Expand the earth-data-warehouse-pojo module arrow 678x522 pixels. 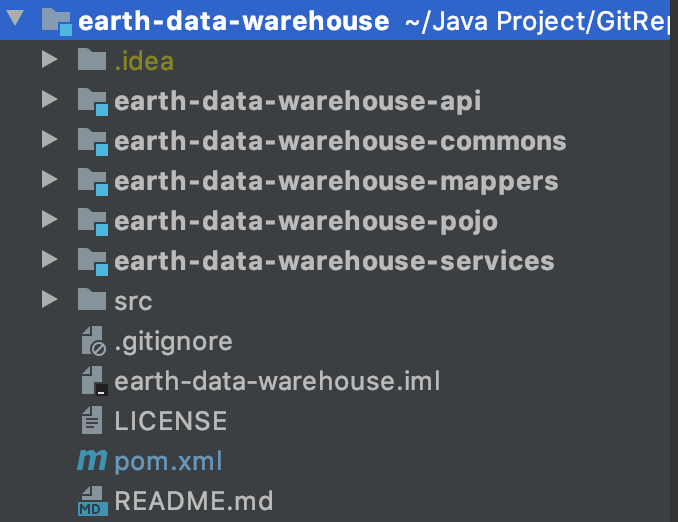tap(50, 219)
